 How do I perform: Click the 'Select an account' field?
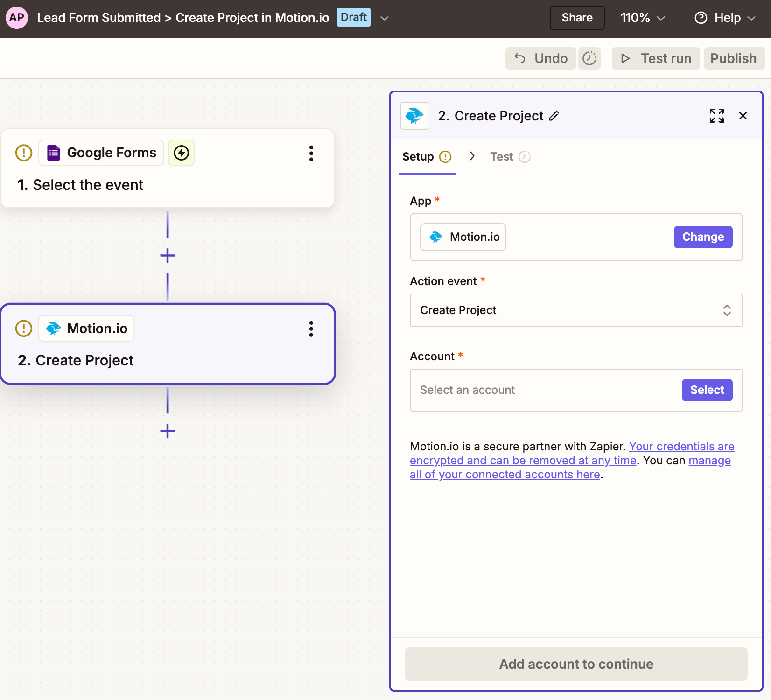[x=576, y=390]
